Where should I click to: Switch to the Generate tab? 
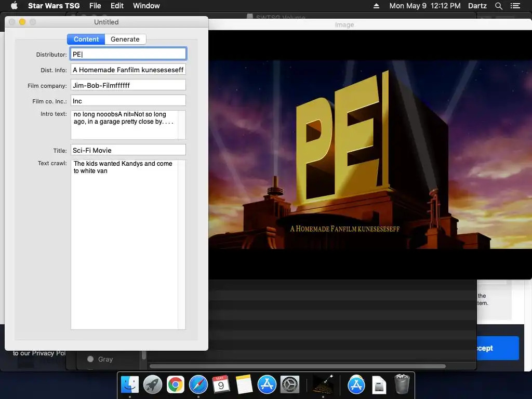pos(125,39)
